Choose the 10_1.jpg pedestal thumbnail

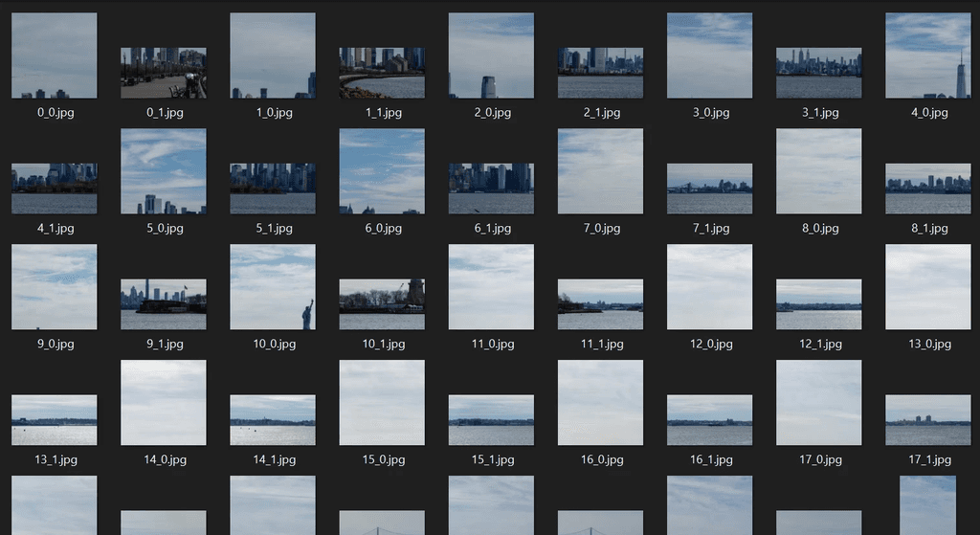pyautogui.click(x=382, y=304)
